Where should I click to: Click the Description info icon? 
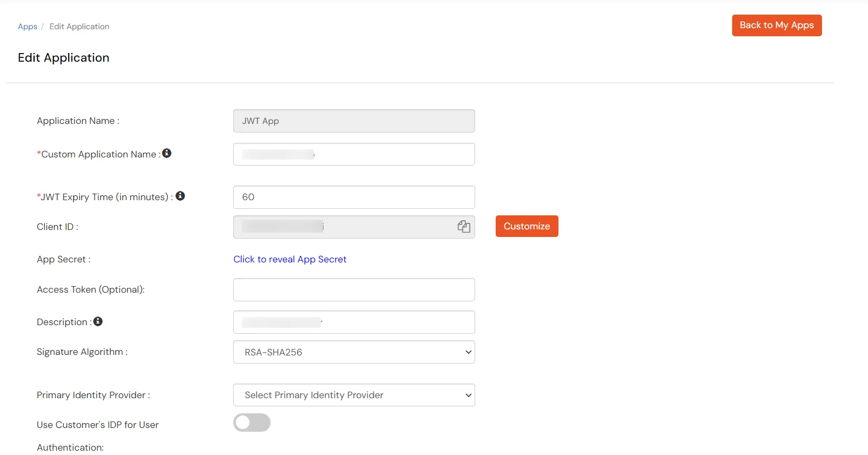click(x=98, y=321)
